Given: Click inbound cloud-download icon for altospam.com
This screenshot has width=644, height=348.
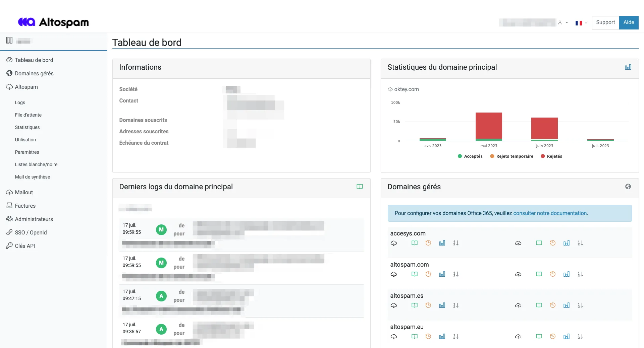Looking at the screenshot, I should click(394, 274).
